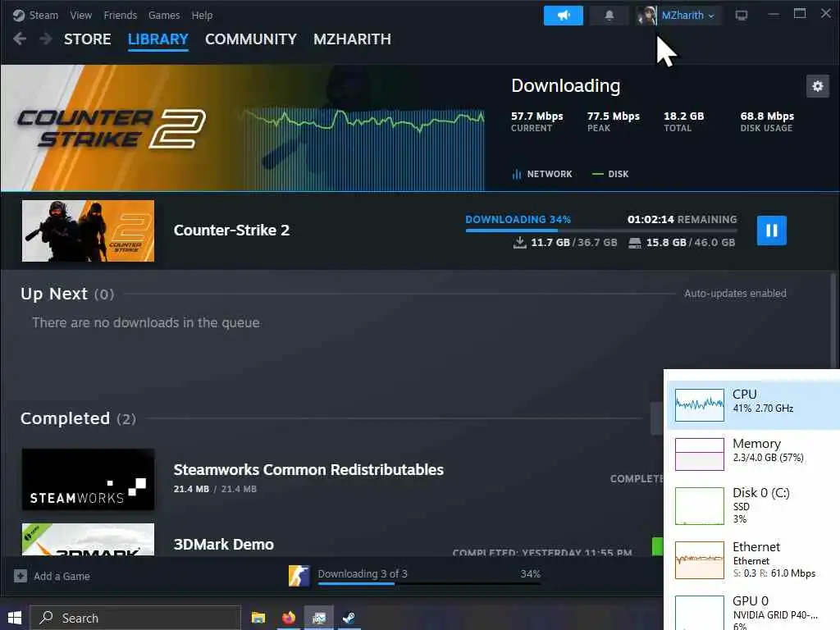
Task: Click the Counter-Strike 2 title
Action: click(231, 231)
